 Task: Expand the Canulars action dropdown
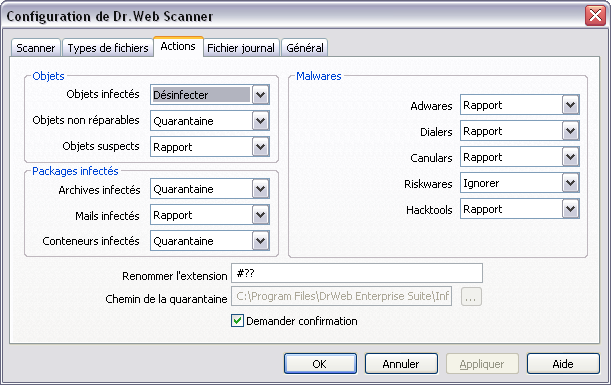point(570,157)
